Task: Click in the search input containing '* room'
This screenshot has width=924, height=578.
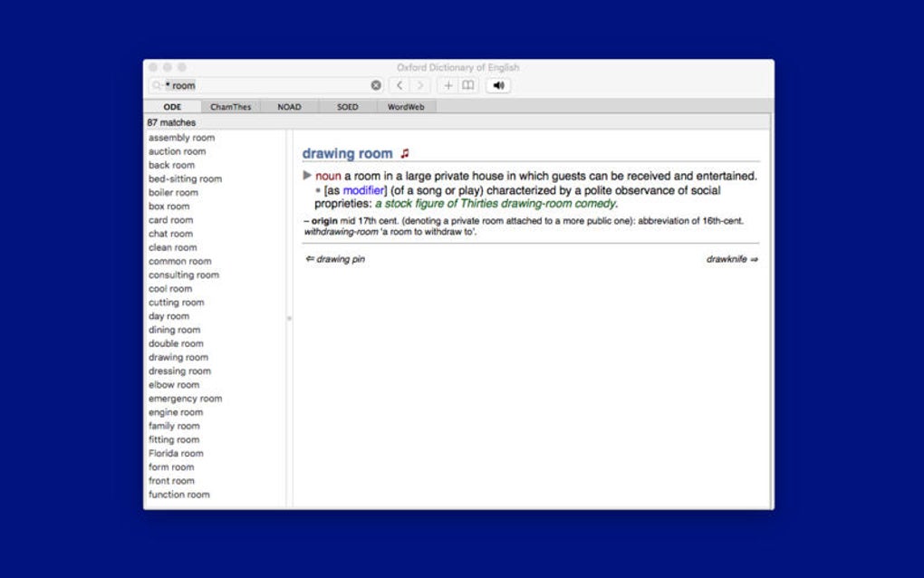Action: click(x=265, y=85)
